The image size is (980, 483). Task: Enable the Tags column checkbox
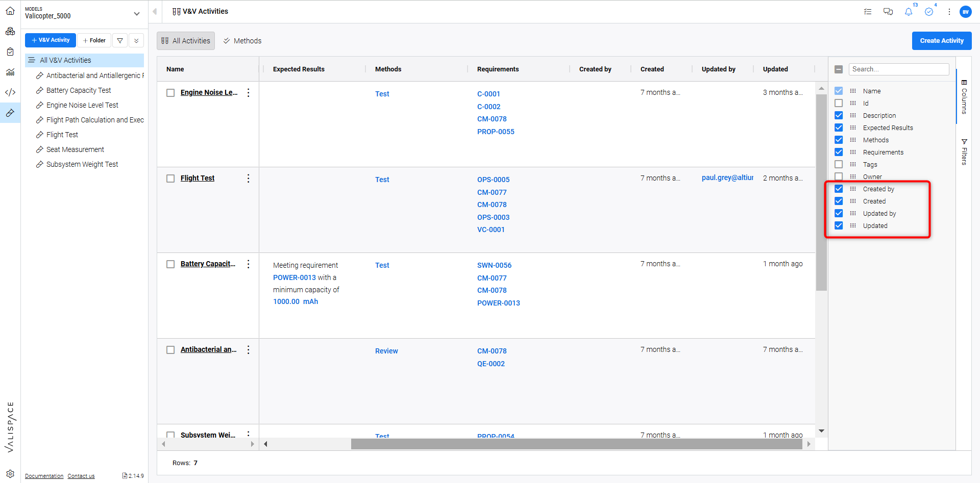click(x=839, y=164)
